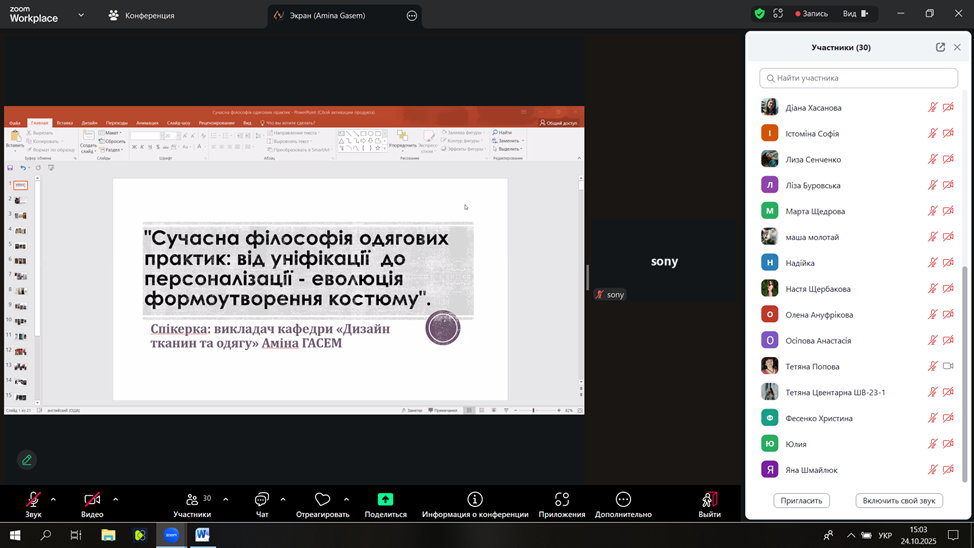This screenshot has height=548, width=974.
Task: Pop out the participants panel
Action: click(940, 47)
